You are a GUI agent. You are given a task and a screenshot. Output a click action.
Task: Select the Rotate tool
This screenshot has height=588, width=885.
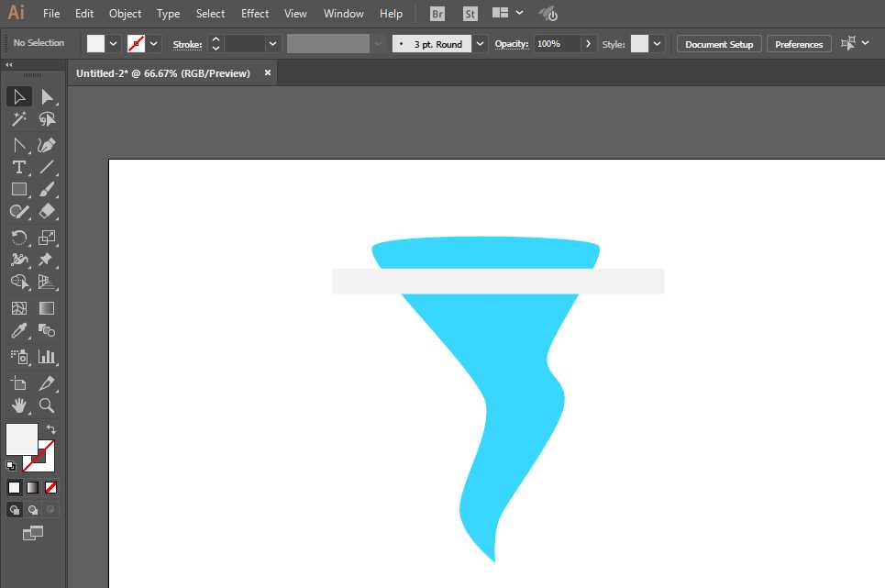(x=18, y=237)
